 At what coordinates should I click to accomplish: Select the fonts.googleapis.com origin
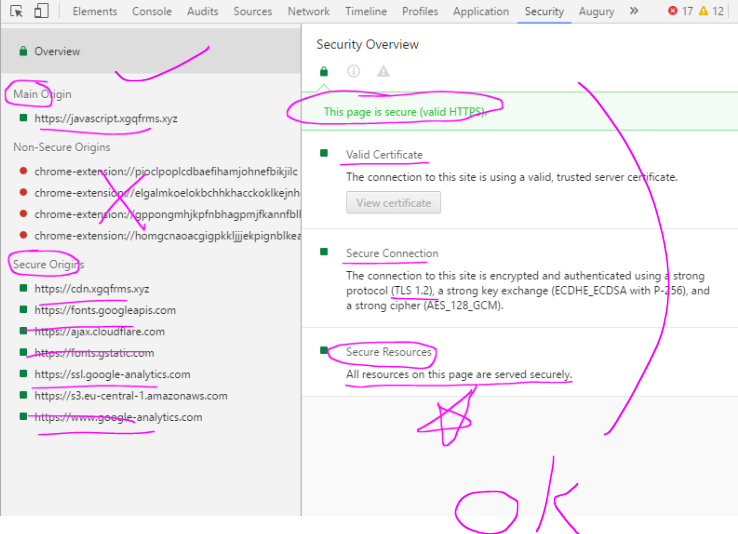[104, 310]
